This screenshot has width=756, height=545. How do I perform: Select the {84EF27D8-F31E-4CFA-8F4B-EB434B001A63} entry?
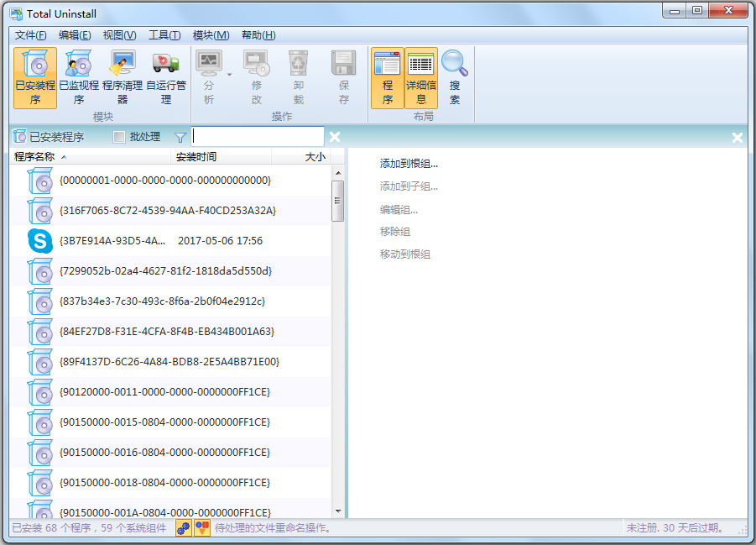click(170, 332)
